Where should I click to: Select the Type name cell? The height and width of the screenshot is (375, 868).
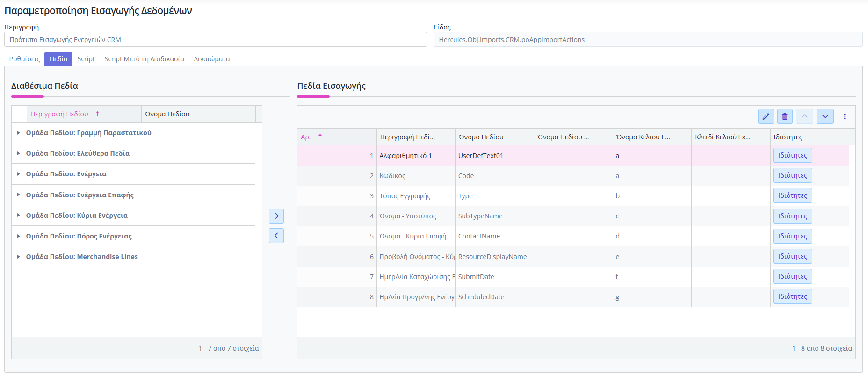[494, 196]
